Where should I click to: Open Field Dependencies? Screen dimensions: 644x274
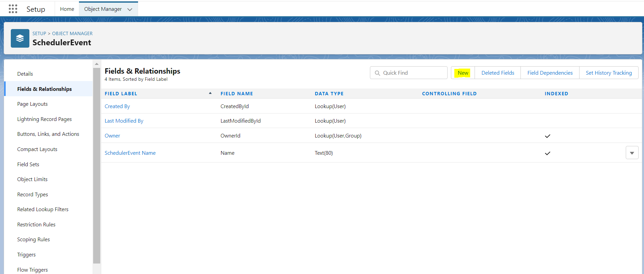click(550, 73)
